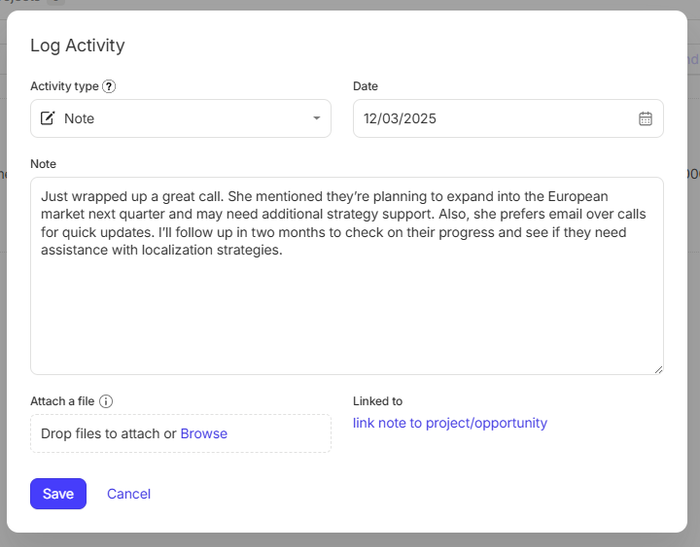This screenshot has width=700, height=547.
Task: Click the Attach a file info icon
Action: pos(106,401)
